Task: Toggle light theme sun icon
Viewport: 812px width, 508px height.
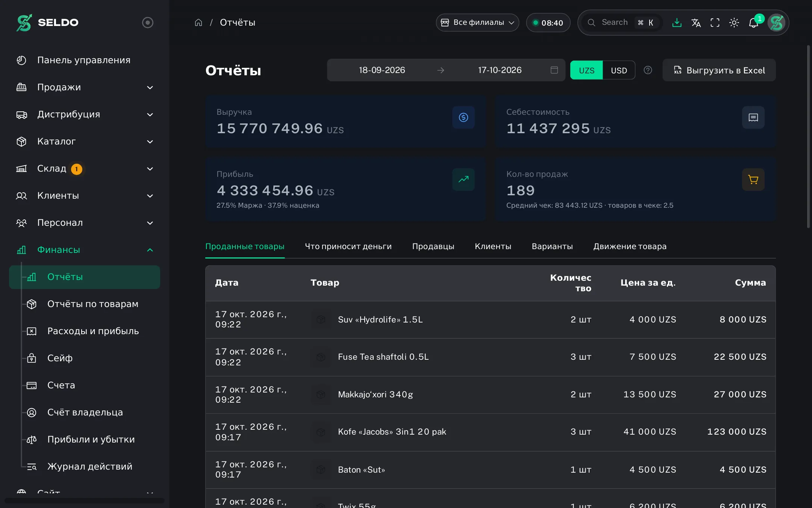Action: tap(734, 23)
